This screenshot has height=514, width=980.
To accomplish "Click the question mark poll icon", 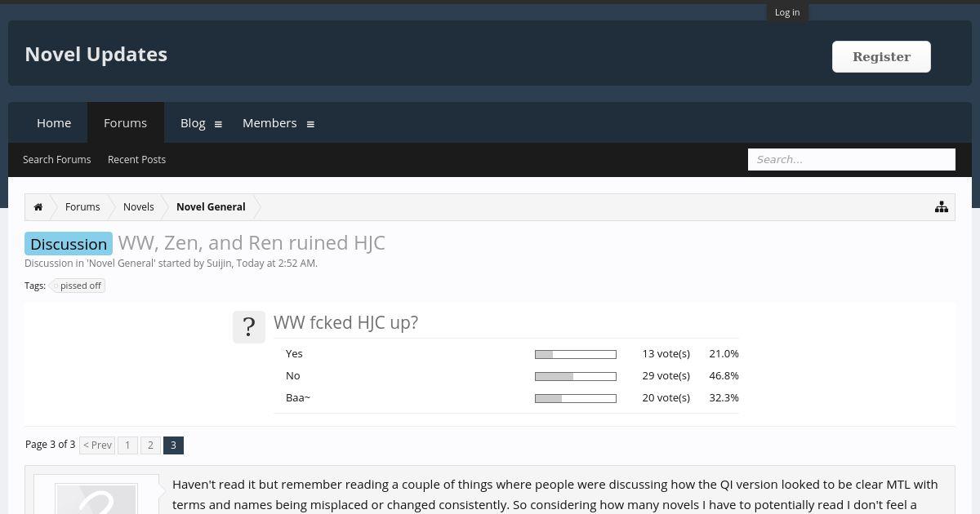I will click(249, 327).
